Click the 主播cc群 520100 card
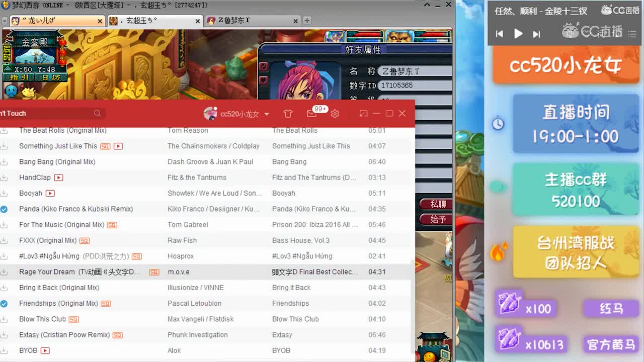Image resolution: width=644 pixels, height=362 pixels. pos(576,191)
